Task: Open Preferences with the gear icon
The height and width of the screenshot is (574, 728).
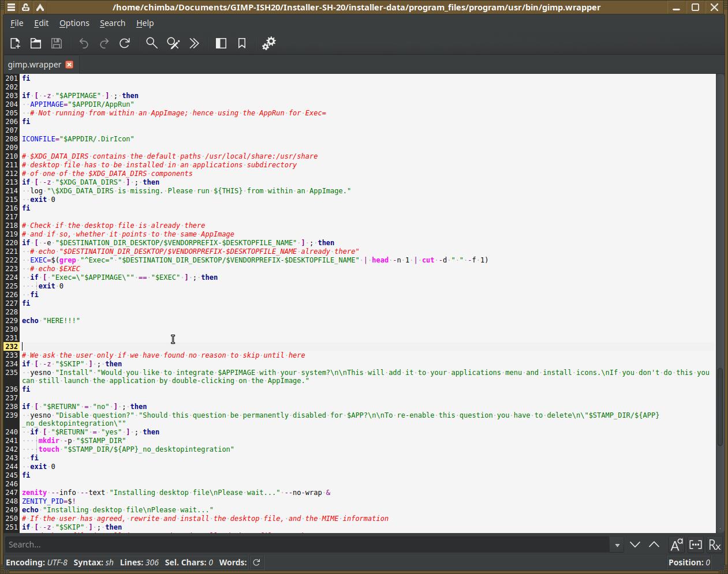Action: (269, 43)
